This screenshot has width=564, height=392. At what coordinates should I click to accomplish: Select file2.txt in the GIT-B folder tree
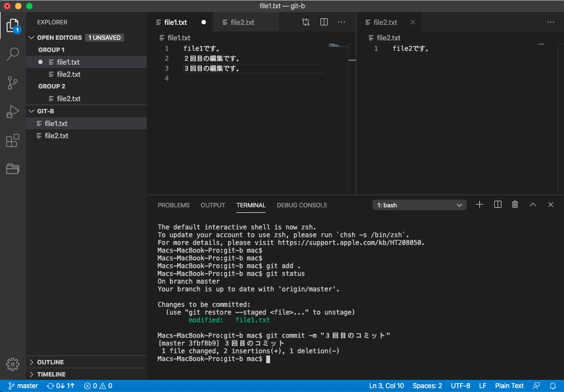(x=86, y=136)
